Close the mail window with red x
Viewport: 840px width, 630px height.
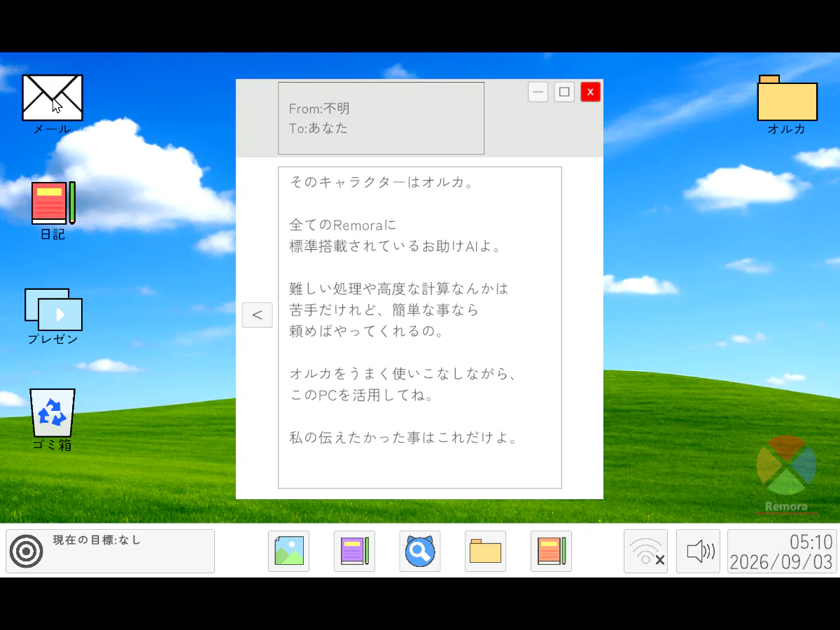[591, 92]
